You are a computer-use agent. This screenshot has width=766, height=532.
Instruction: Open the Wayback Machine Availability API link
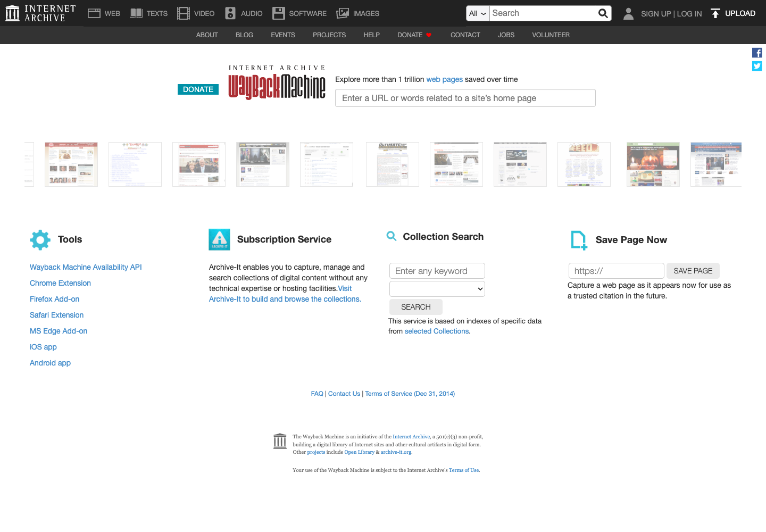point(86,267)
